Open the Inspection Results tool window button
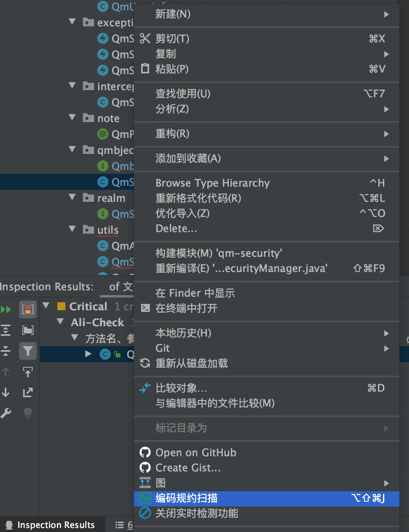 pos(51,525)
